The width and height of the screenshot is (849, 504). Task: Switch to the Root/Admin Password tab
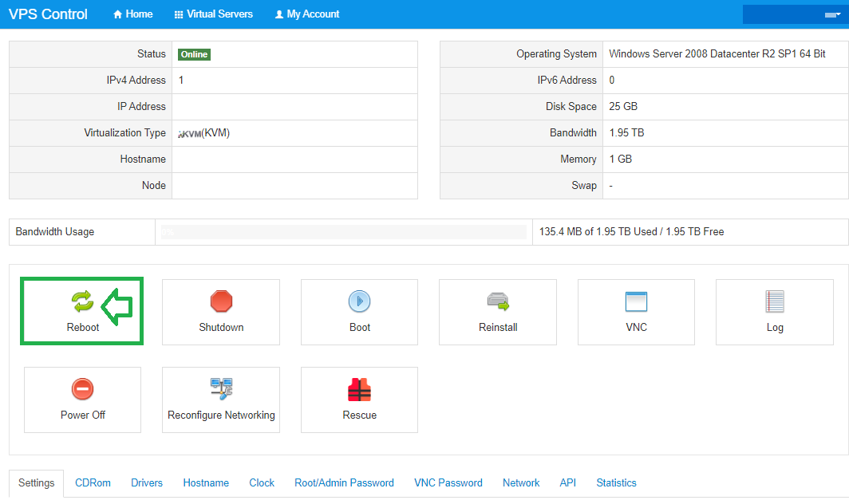tap(344, 482)
